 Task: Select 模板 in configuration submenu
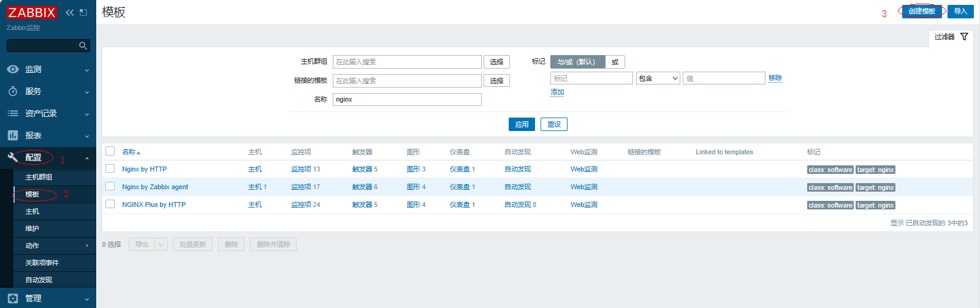[32, 194]
